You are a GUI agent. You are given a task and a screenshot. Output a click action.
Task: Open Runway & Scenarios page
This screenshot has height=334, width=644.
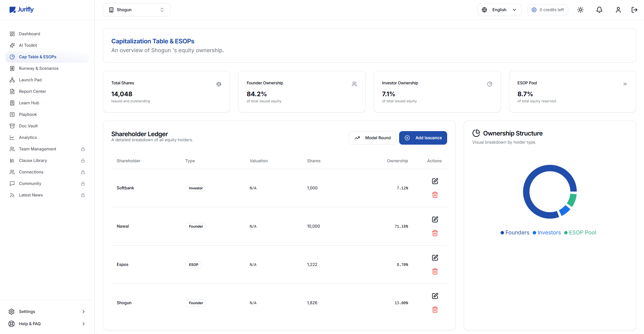point(47,68)
